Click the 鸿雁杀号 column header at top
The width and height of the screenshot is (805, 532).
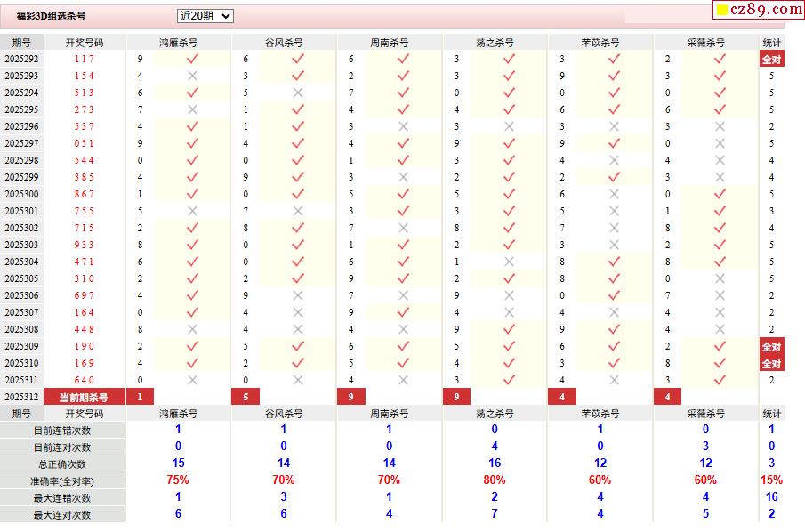click(x=178, y=42)
